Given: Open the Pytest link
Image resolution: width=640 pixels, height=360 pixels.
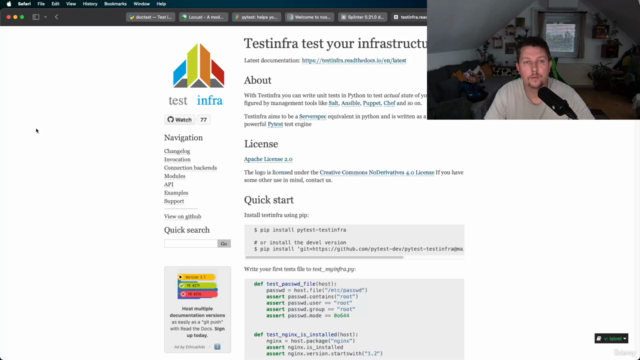Looking at the screenshot, I should (x=275, y=124).
